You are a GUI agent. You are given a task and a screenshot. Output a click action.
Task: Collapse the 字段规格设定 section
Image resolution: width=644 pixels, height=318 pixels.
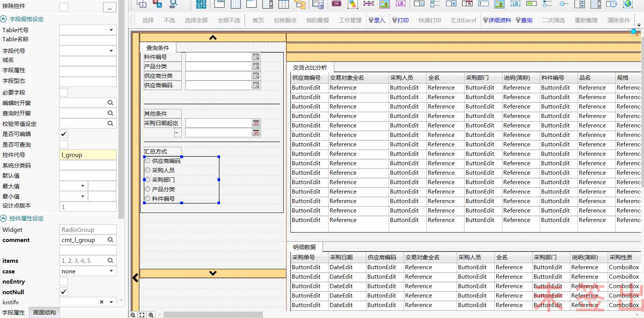coord(3,19)
